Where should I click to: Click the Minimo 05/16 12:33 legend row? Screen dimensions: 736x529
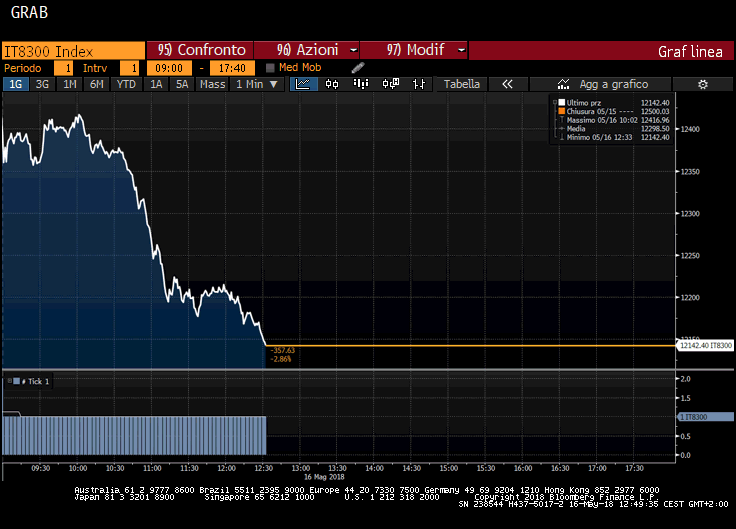coord(614,138)
